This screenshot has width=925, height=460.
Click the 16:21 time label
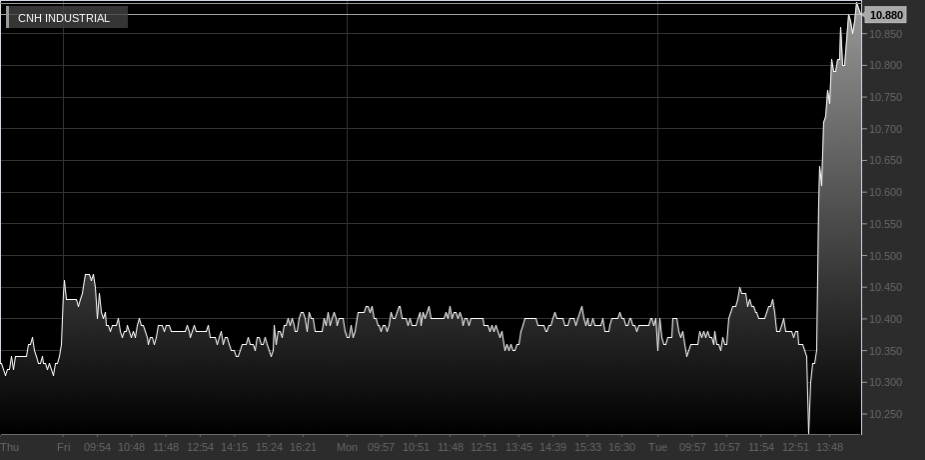(x=303, y=447)
